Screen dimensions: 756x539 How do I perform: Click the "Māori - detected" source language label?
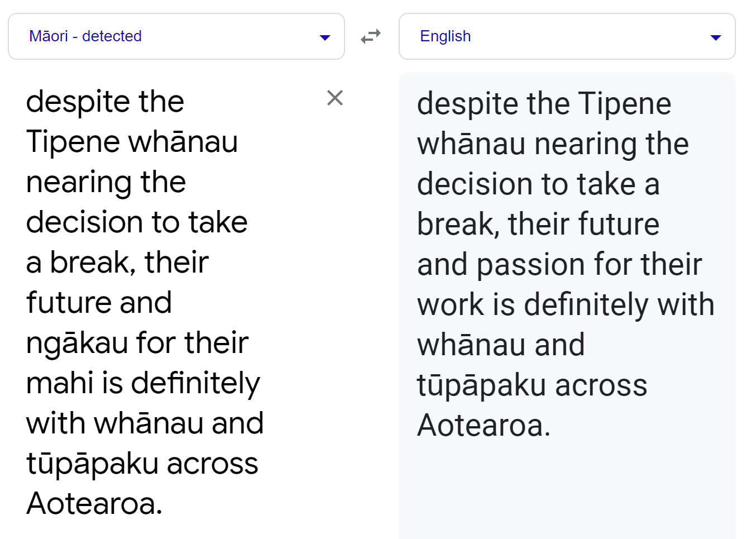[x=85, y=36]
